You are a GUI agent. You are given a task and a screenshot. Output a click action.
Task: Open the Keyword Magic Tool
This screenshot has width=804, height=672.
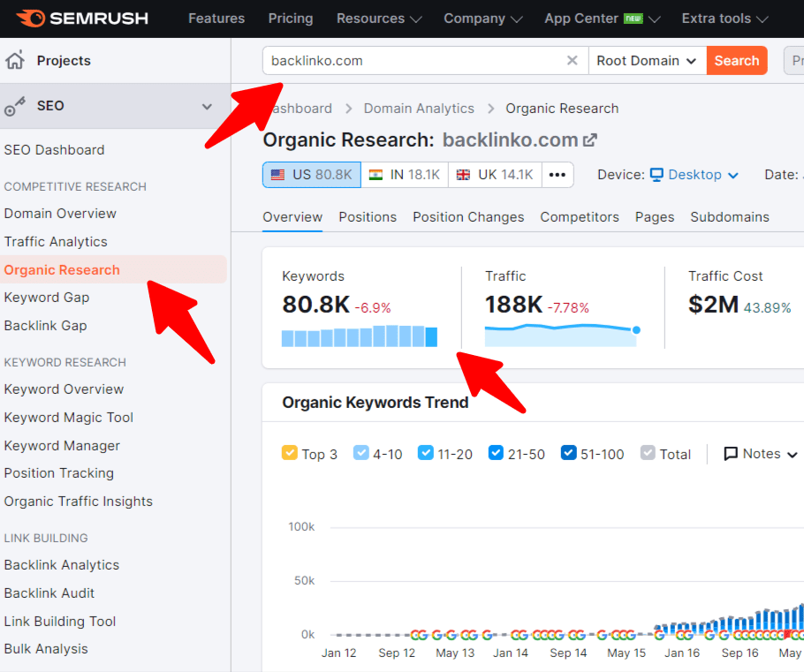click(x=68, y=417)
